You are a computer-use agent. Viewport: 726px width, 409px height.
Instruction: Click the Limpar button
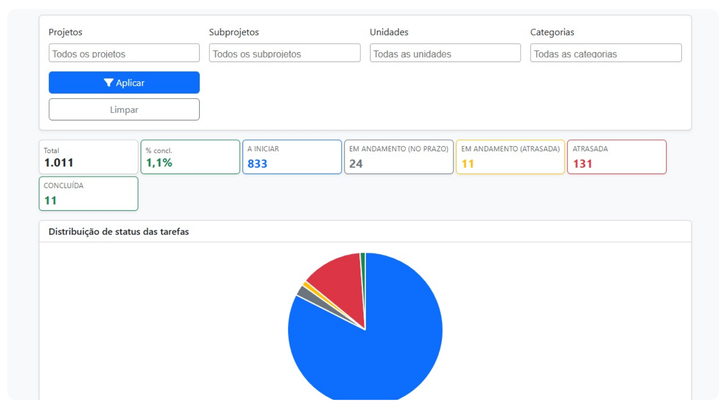point(124,109)
